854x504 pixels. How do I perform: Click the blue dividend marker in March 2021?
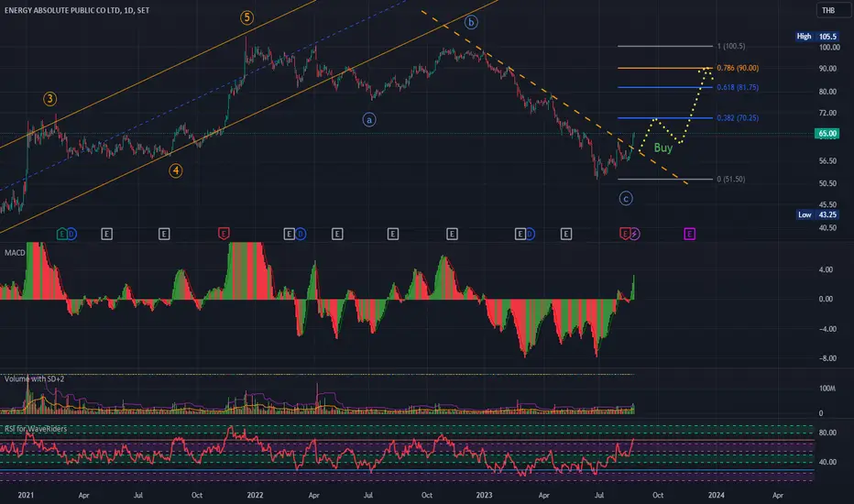pos(71,235)
